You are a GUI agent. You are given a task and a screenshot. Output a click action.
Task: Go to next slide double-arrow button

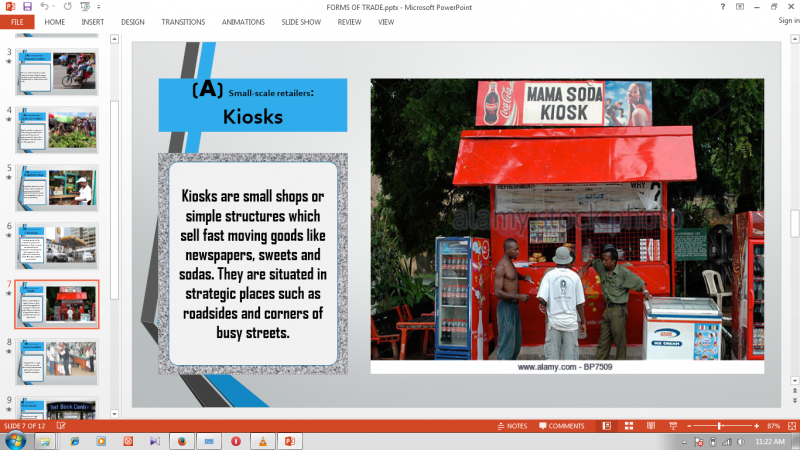pyautogui.click(x=794, y=401)
